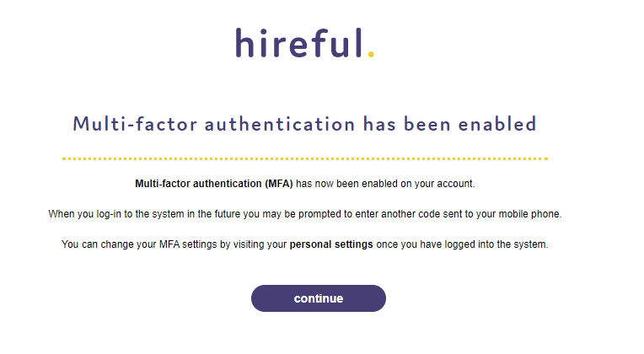The width and height of the screenshot is (644, 354).
Task: Click the letter h of hireful logo
Action: point(243,43)
